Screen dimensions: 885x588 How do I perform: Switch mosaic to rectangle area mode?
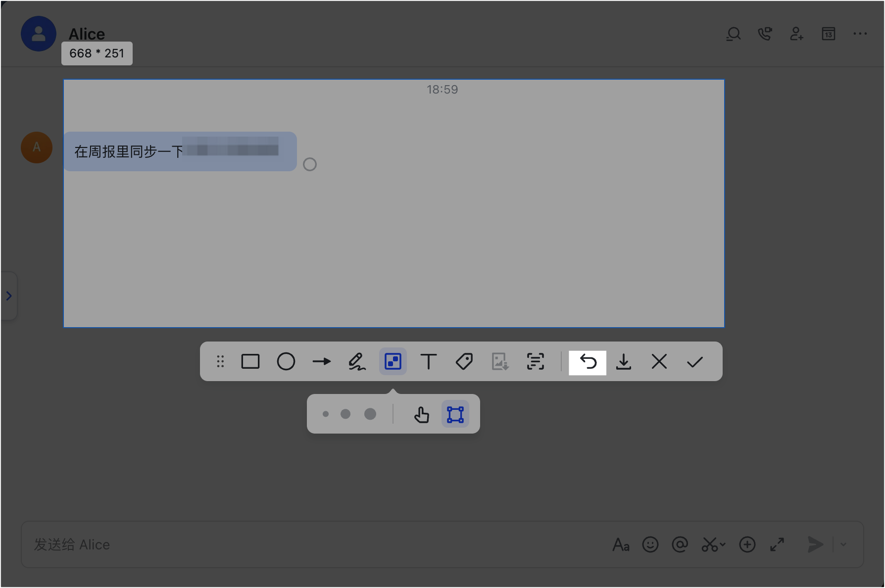click(455, 414)
